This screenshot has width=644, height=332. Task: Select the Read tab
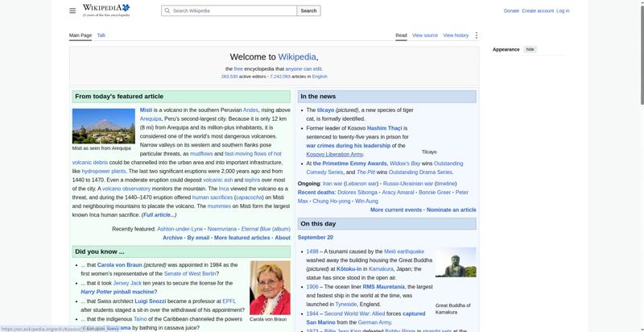tap(401, 35)
